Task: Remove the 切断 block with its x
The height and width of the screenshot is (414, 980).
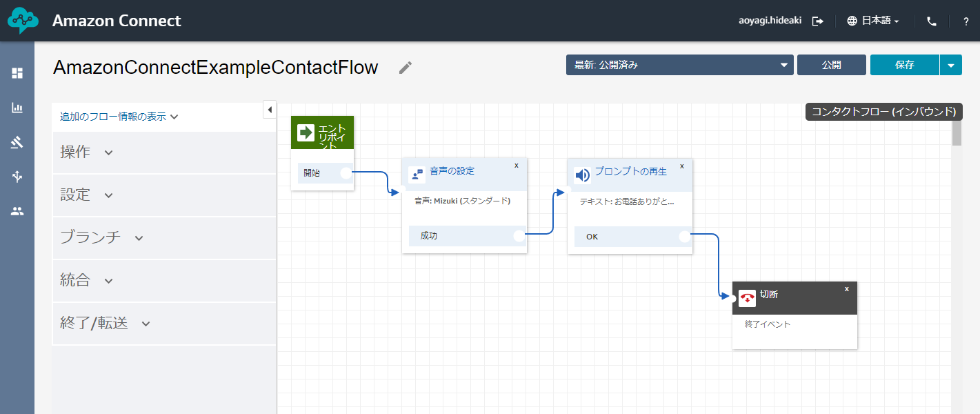Action: [846, 289]
